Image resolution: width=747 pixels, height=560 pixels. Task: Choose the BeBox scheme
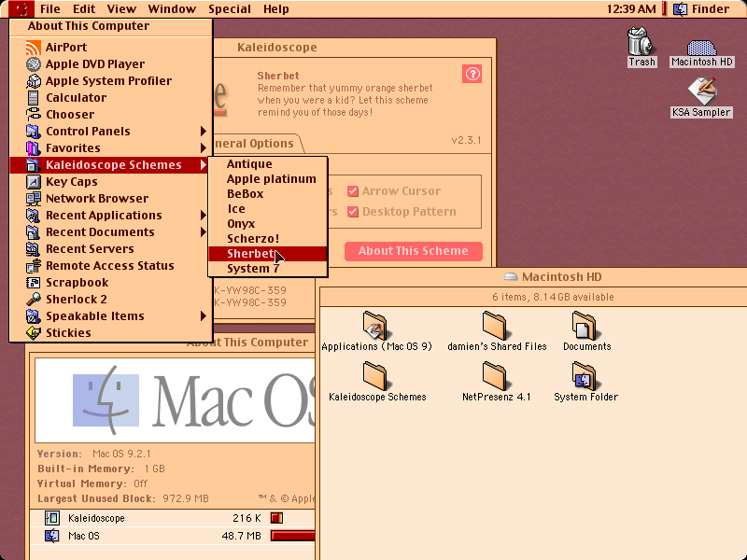point(268,194)
